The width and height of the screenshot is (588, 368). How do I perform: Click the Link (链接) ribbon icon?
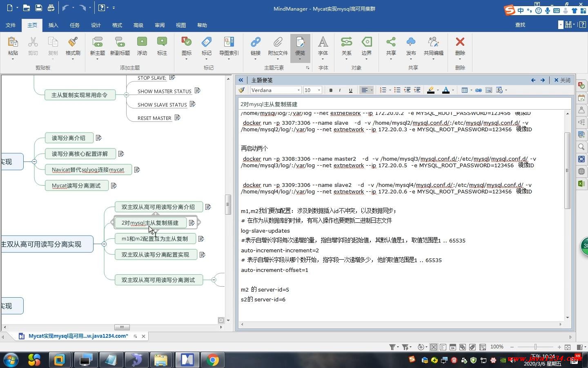click(x=256, y=42)
